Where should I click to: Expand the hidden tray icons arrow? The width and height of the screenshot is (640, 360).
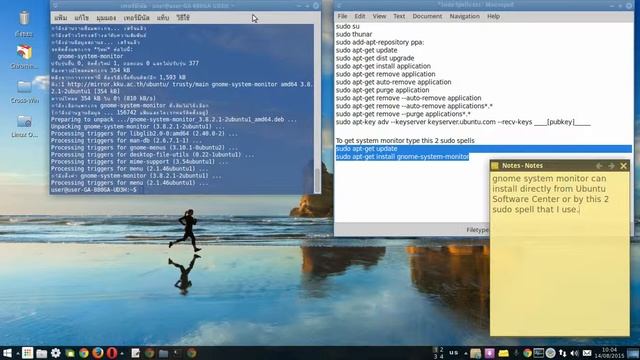[x=466, y=353]
